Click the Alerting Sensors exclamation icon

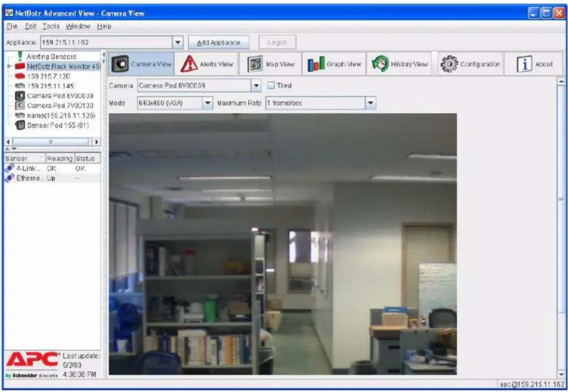pos(20,56)
